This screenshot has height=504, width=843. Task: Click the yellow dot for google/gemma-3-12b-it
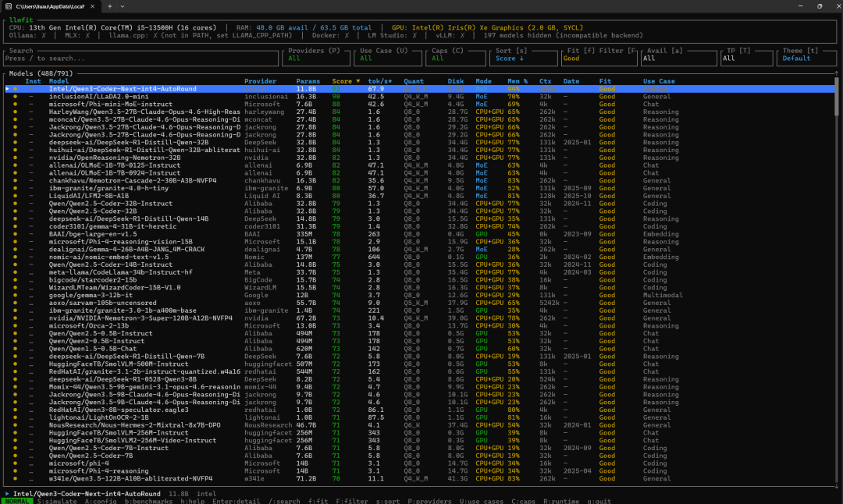coord(15,295)
